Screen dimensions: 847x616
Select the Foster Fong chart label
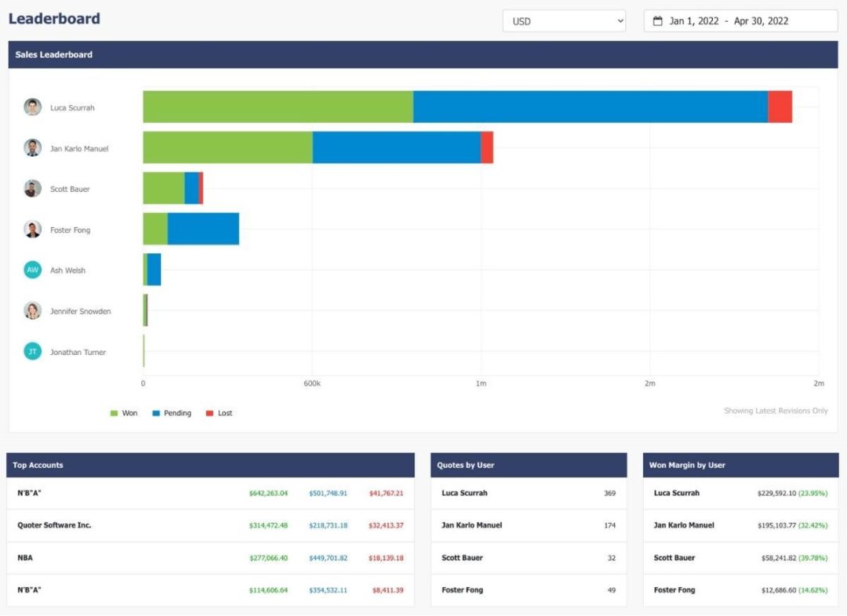click(71, 230)
